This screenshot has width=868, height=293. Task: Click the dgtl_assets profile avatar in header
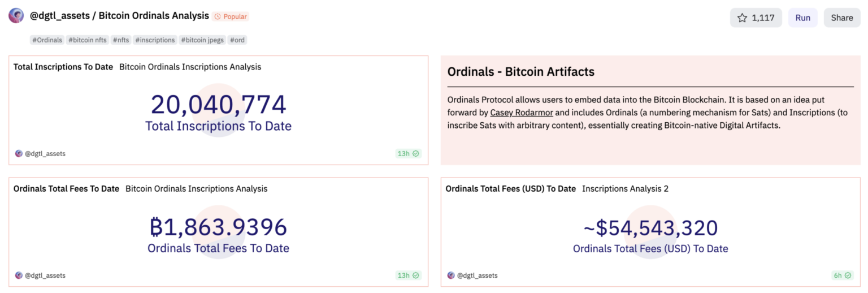[16, 16]
